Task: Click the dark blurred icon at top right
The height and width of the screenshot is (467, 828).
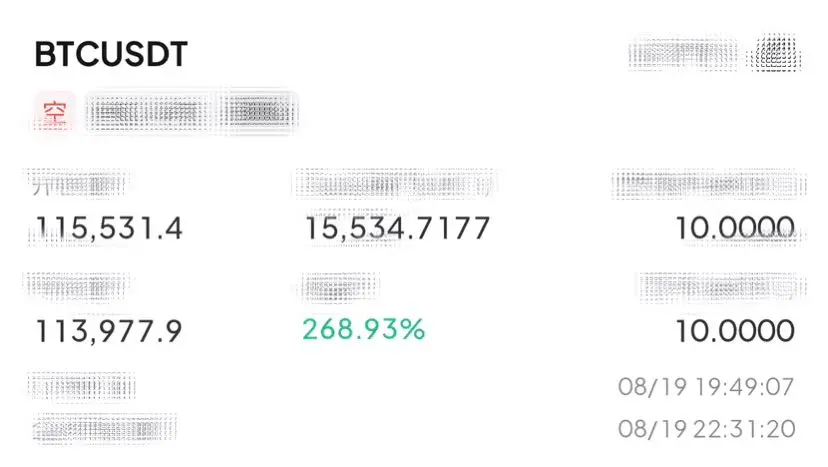Action: pos(775,53)
